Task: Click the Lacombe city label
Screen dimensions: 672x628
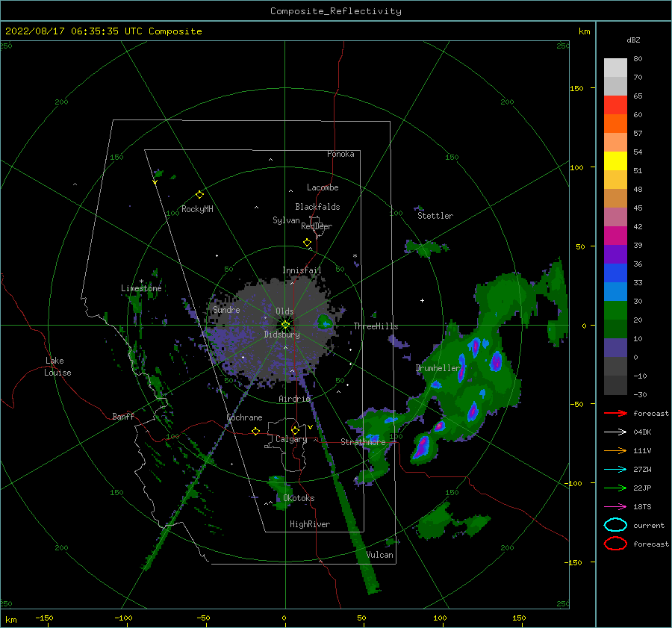Action: [323, 187]
